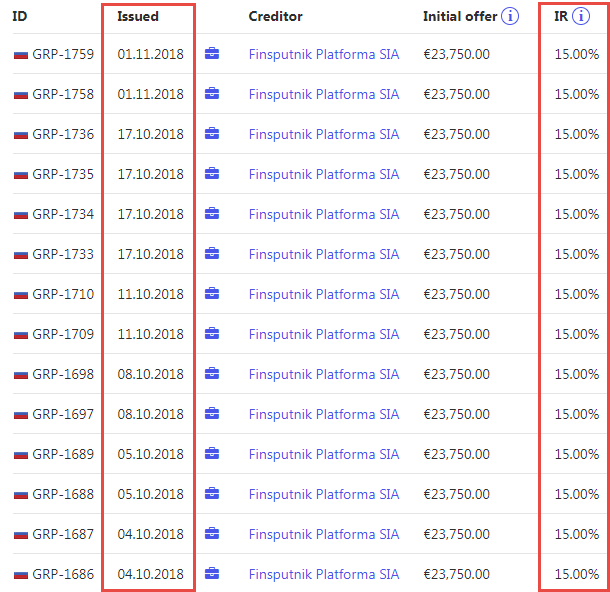
Task: Click briefcase icon in GRP-1734 row
Action: (x=212, y=214)
